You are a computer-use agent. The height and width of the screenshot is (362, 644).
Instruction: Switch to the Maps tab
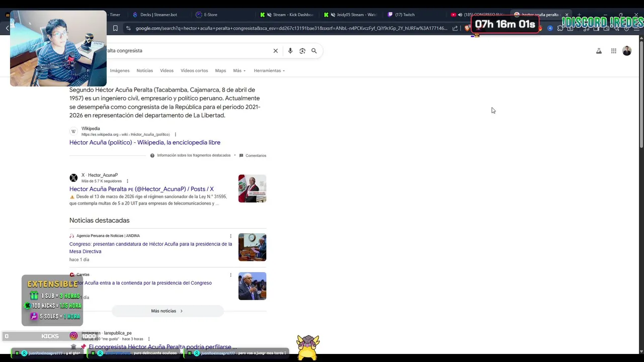click(220, 71)
